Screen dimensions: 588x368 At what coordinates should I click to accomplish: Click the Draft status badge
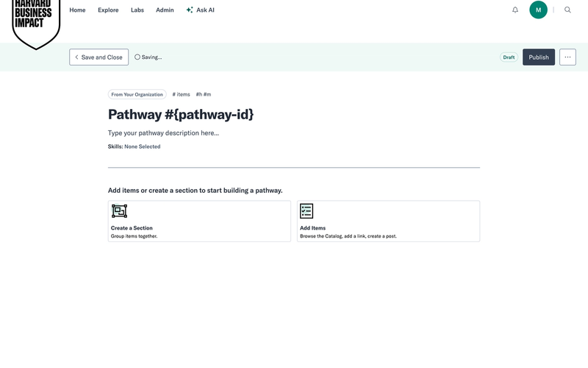point(509,57)
